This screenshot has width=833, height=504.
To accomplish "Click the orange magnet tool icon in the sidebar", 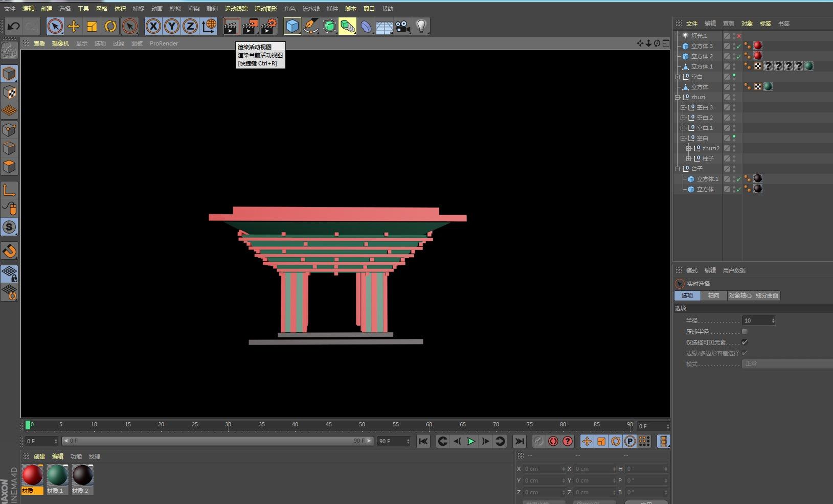I will [x=9, y=251].
